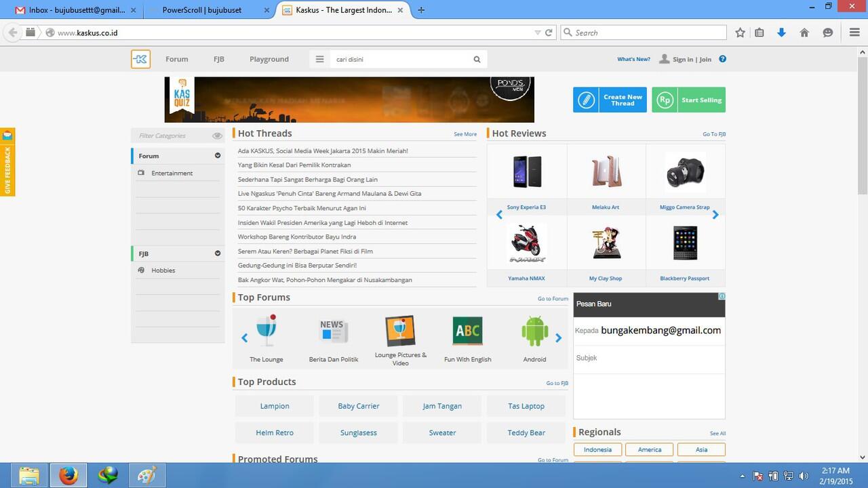Open the Paint app in taskbar
The image size is (868, 488).
[146, 476]
